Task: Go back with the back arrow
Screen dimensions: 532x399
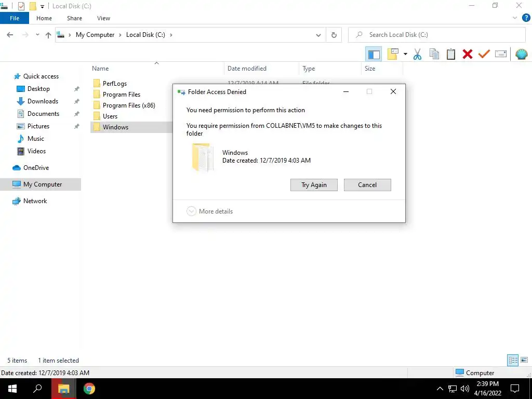Action: click(x=10, y=35)
